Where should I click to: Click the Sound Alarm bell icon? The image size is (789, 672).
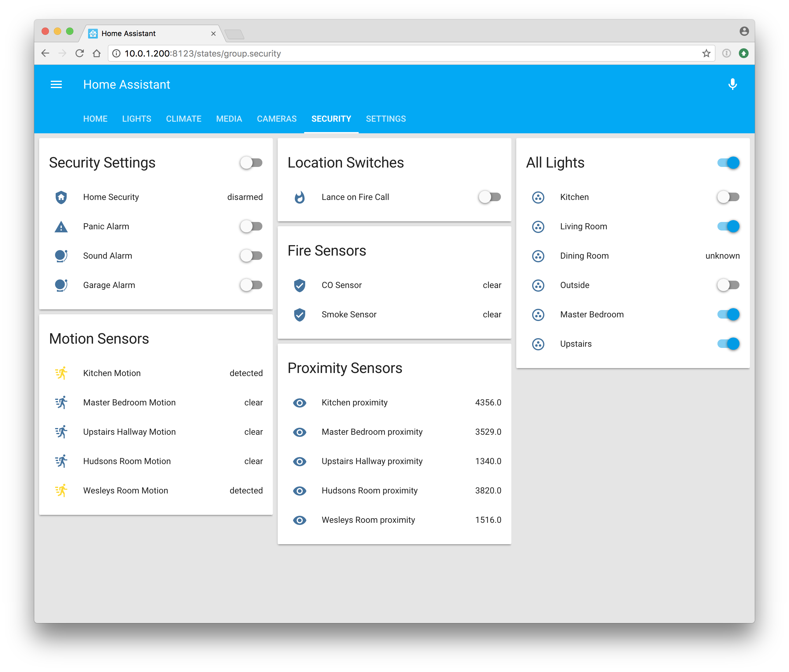61,256
